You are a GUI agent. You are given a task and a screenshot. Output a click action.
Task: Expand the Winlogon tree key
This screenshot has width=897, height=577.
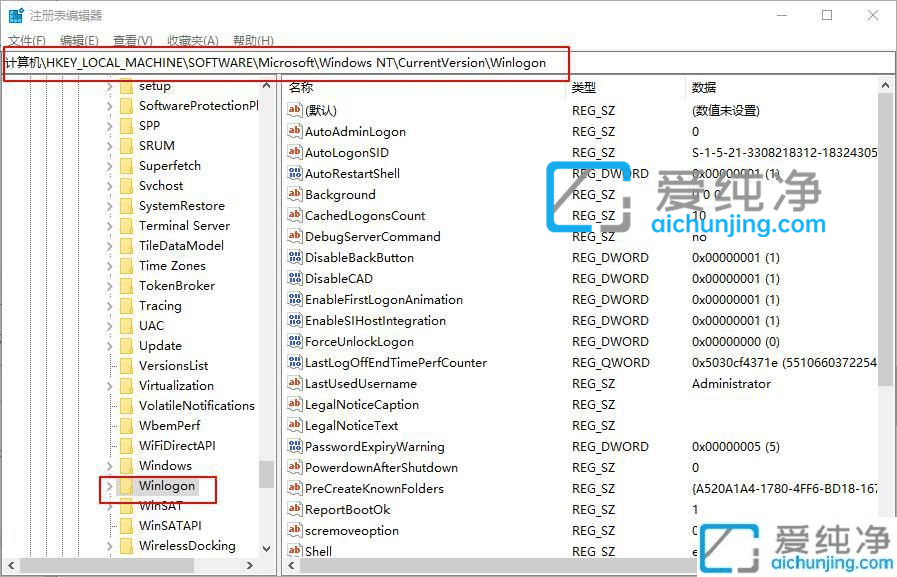(x=109, y=486)
